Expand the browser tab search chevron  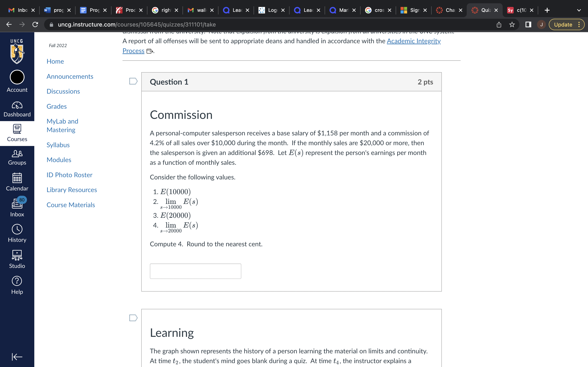tap(579, 10)
